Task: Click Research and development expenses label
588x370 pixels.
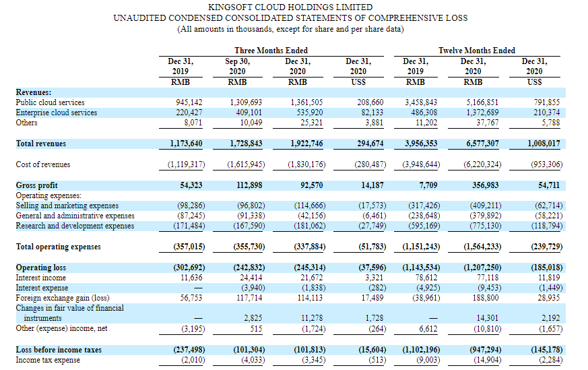Action: 75,226
